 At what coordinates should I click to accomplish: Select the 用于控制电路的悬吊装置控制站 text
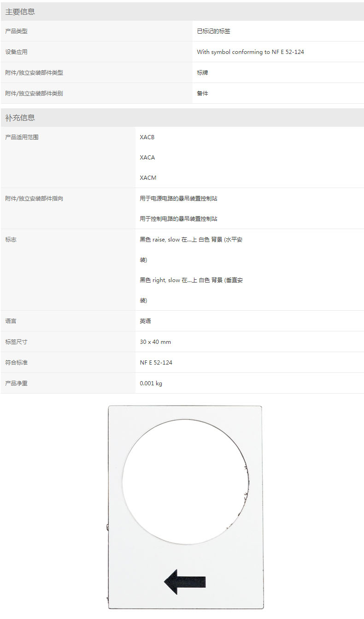178,219
